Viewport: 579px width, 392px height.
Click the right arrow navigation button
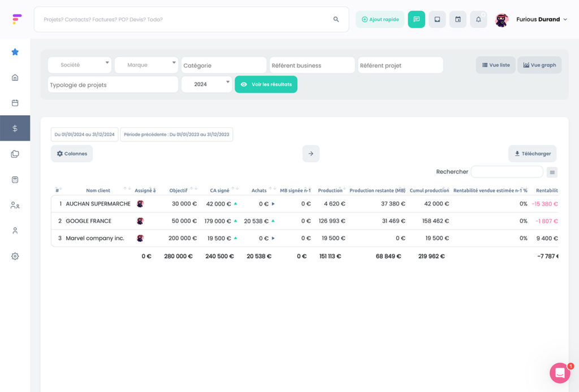pos(310,154)
